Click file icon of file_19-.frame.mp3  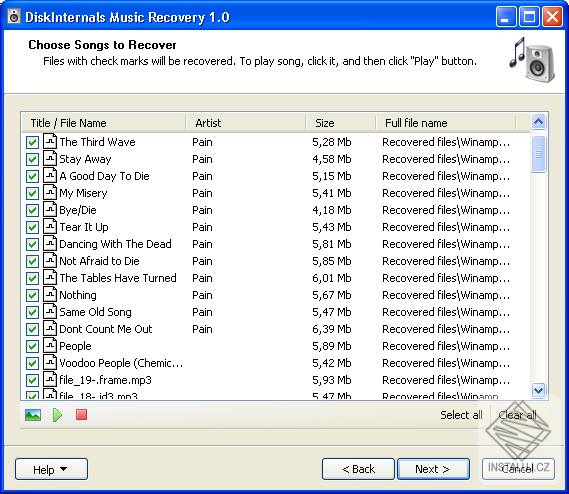[x=50, y=380]
